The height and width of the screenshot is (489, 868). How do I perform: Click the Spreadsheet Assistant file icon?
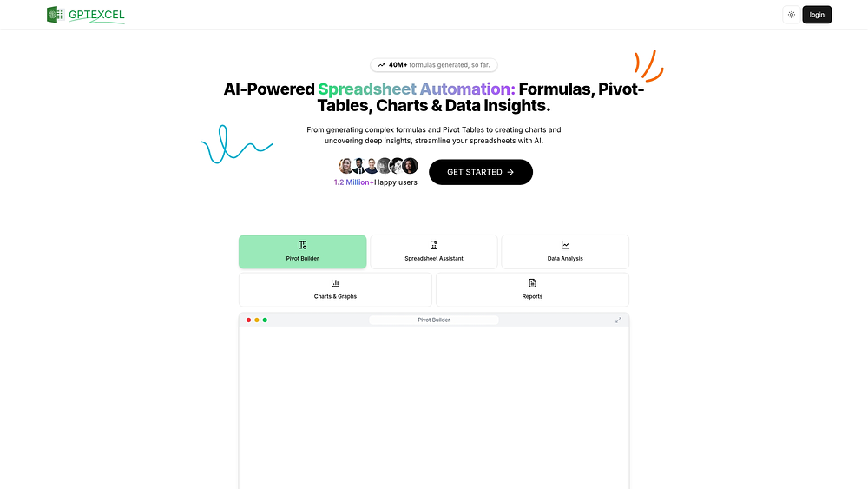pos(434,246)
